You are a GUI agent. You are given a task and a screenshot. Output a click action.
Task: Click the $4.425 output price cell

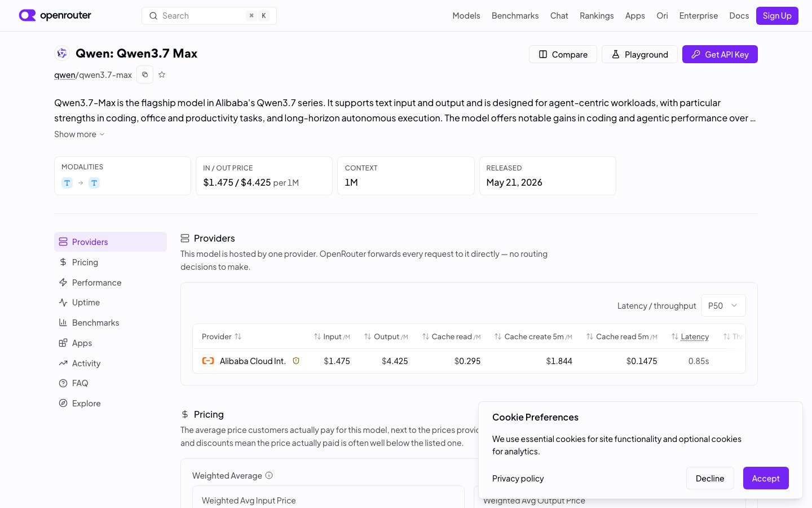395,361
